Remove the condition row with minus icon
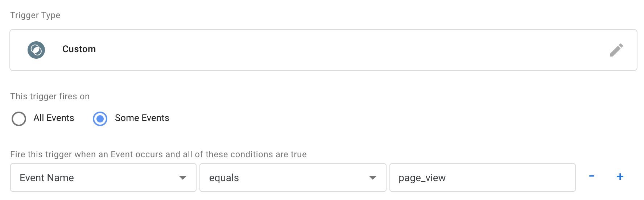Viewport: 644px width, 200px height. coord(591,176)
